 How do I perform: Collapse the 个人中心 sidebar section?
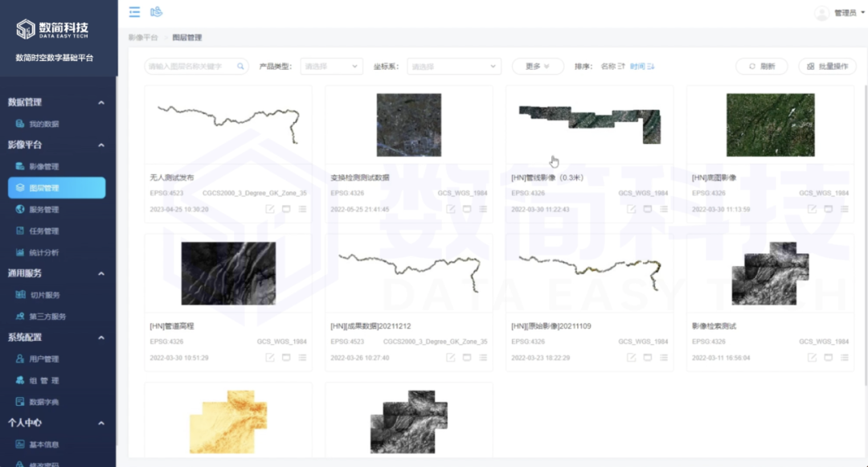click(x=101, y=424)
